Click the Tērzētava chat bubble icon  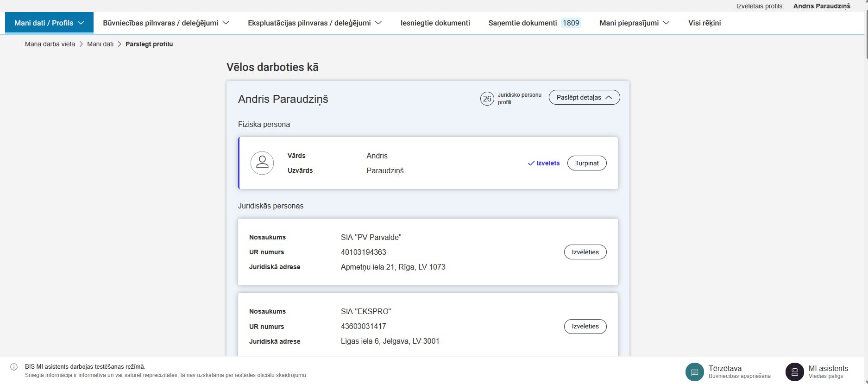694,372
